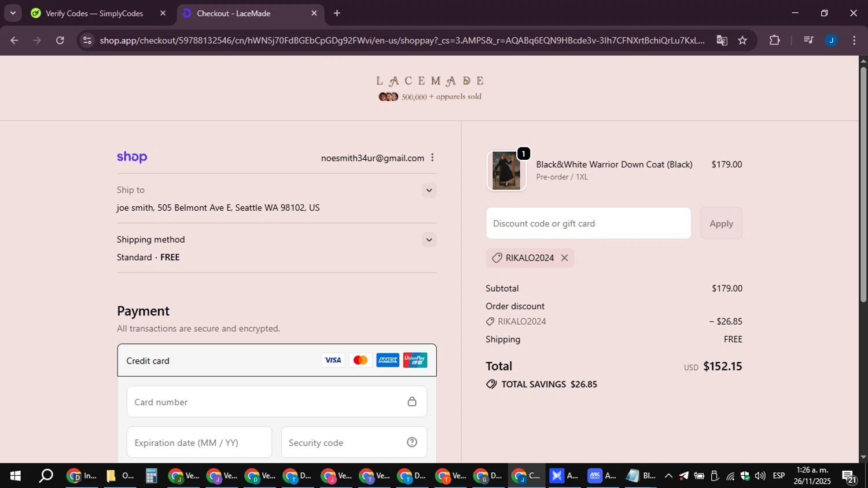Click the Apply discount button
The height and width of the screenshot is (488, 868).
point(721,223)
